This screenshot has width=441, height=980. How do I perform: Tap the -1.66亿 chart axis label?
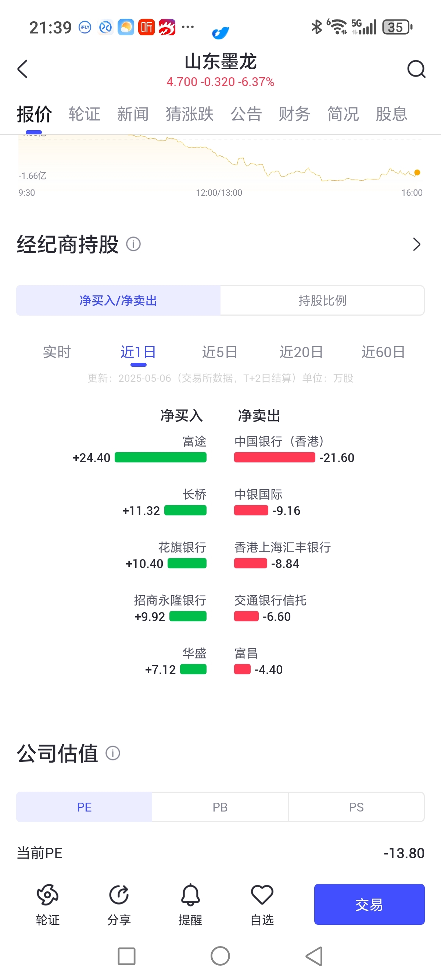point(32,175)
